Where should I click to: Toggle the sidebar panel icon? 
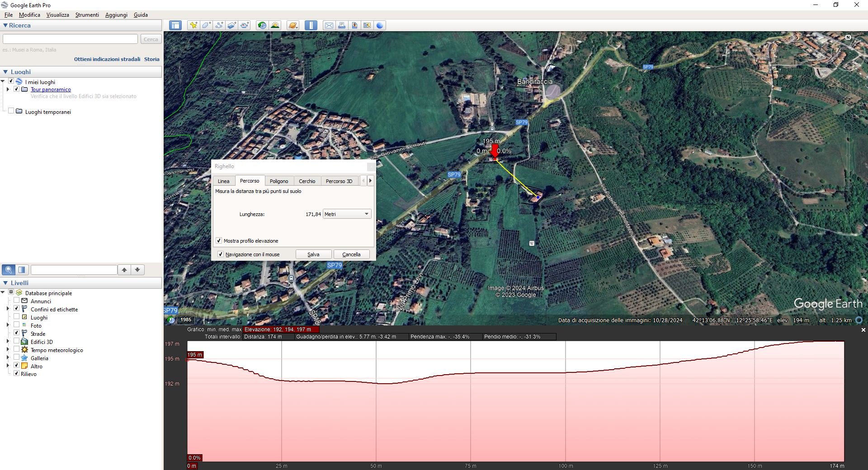point(175,25)
